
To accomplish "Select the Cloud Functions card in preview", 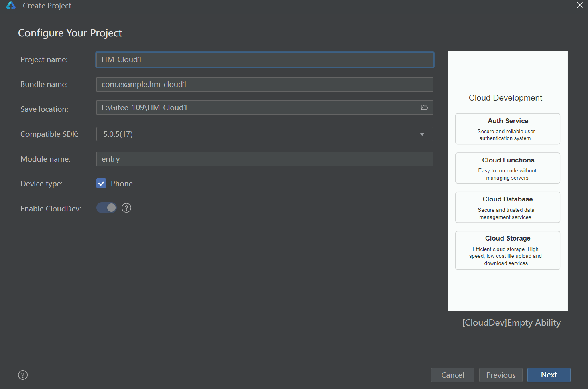I will coord(508,168).
